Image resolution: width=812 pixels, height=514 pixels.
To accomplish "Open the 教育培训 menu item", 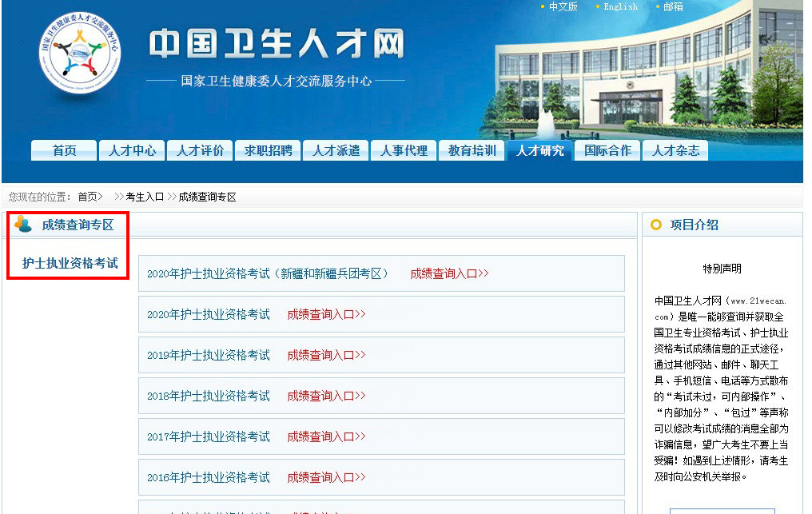I will tap(472, 149).
